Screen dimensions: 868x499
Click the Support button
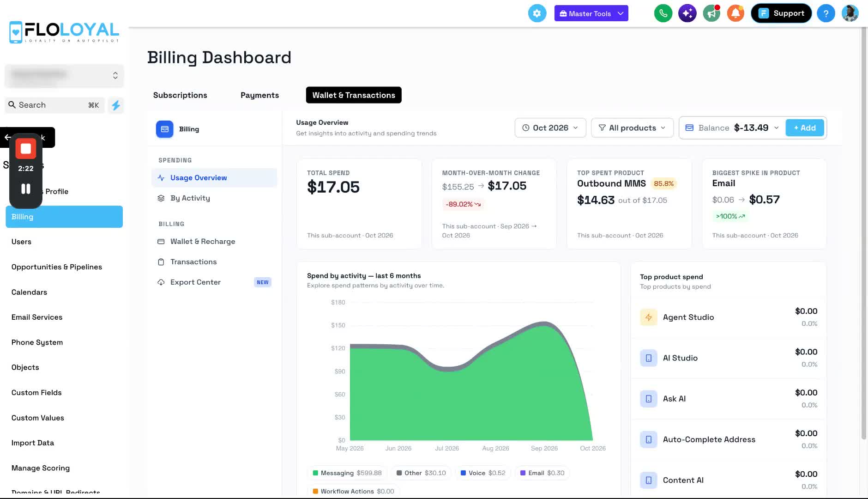(x=781, y=13)
